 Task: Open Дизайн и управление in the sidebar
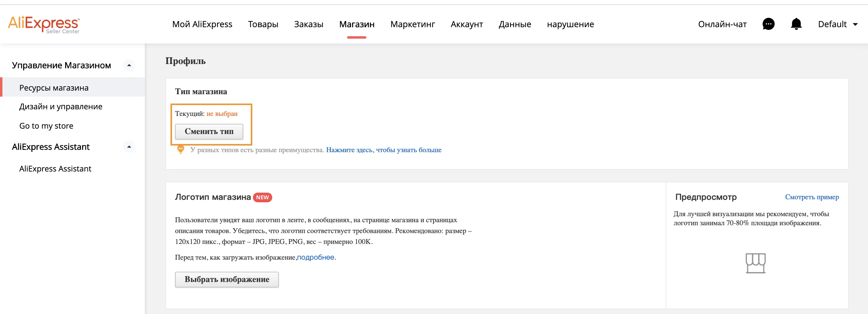[61, 107]
